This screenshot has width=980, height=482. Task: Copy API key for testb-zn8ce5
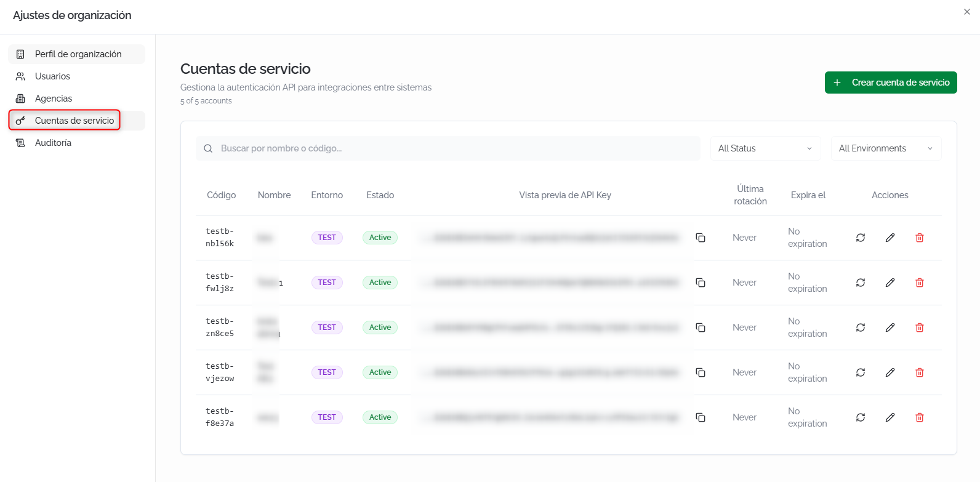(x=701, y=327)
